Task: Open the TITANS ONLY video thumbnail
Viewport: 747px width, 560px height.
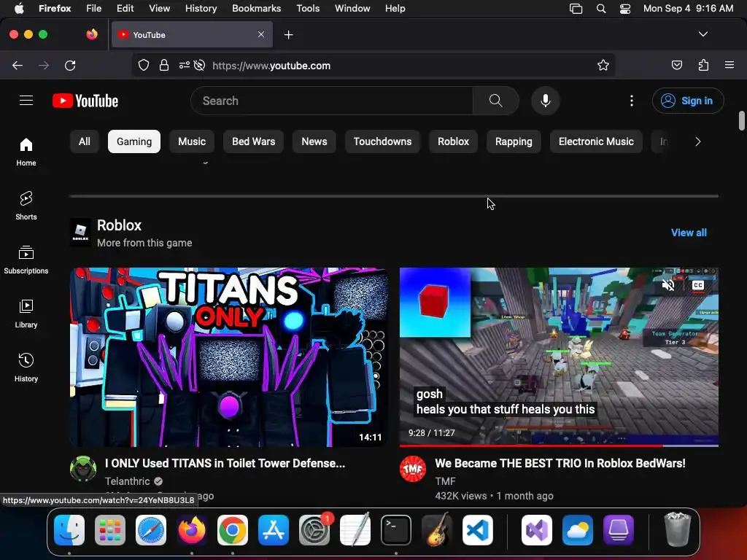Action: pos(228,357)
